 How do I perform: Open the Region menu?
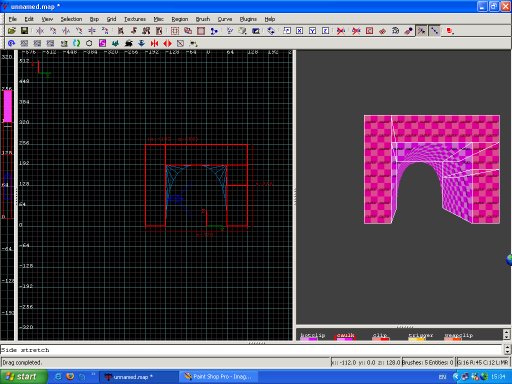(180, 19)
